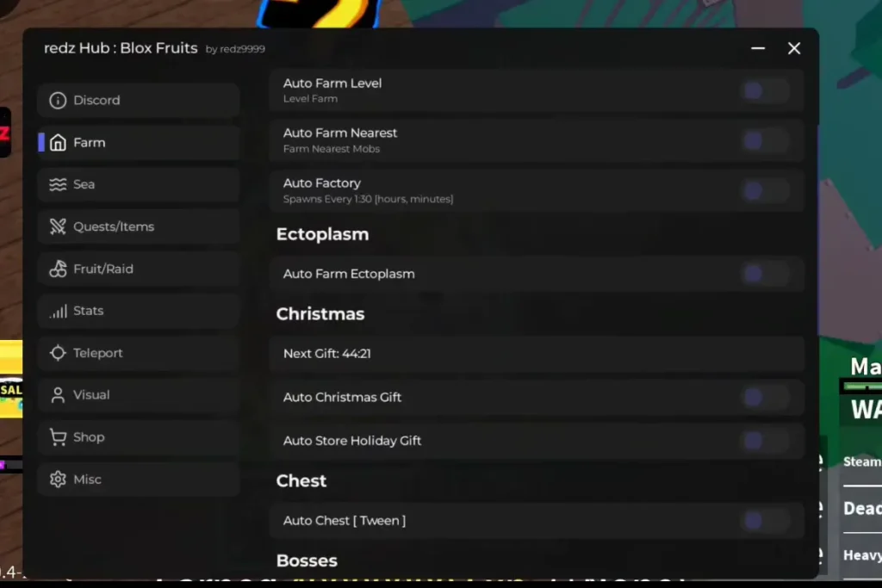The image size is (882, 588).
Task: Enable the Auto Farm Level toggle
Action: click(x=765, y=90)
